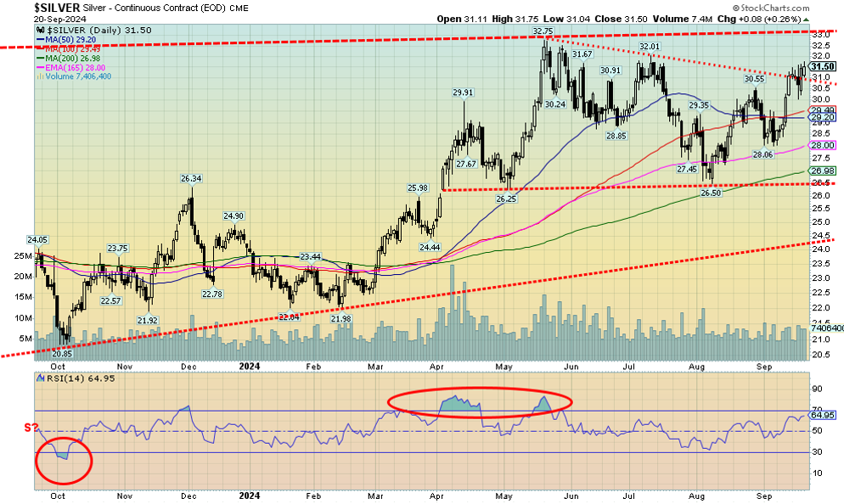
Task: Click the red circle around October RSI low
Action: [x=64, y=457]
